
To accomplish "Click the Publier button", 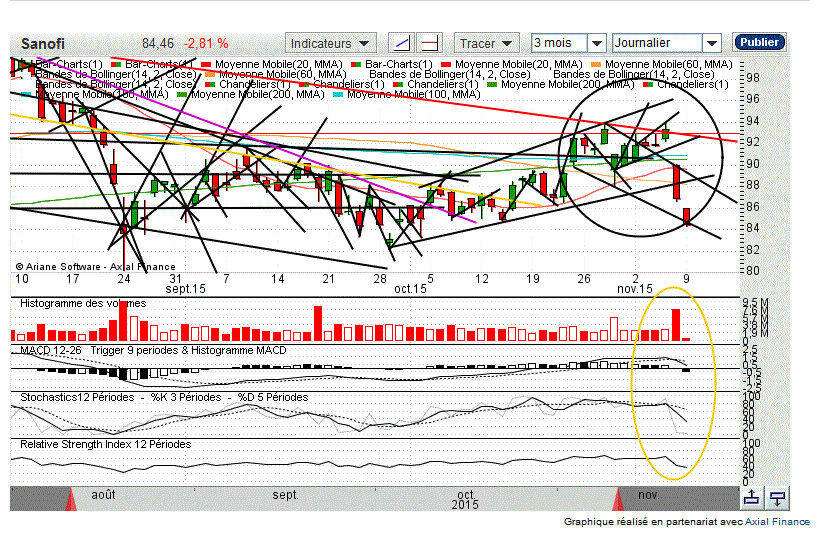I will (x=759, y=42).
